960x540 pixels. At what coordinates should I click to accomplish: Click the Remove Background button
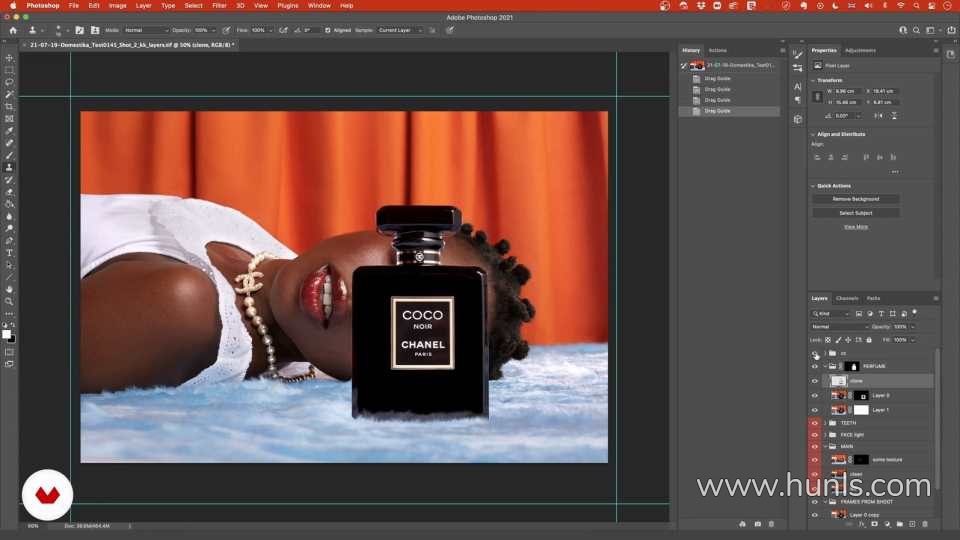855,199
